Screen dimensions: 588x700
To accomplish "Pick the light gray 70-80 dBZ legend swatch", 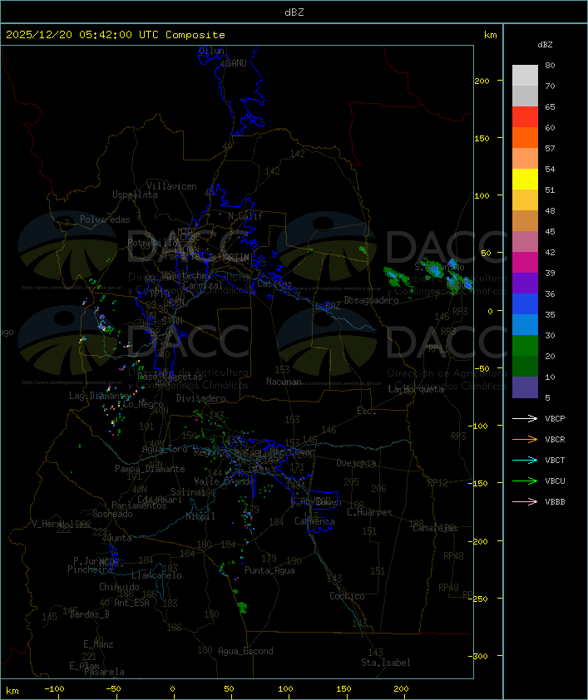I will click(x=525, y=76).
